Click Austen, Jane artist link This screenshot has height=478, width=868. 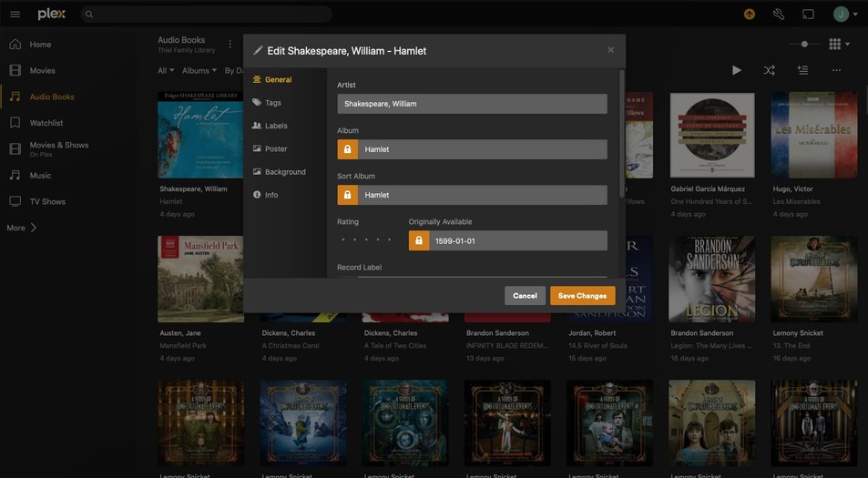point(180,333)
